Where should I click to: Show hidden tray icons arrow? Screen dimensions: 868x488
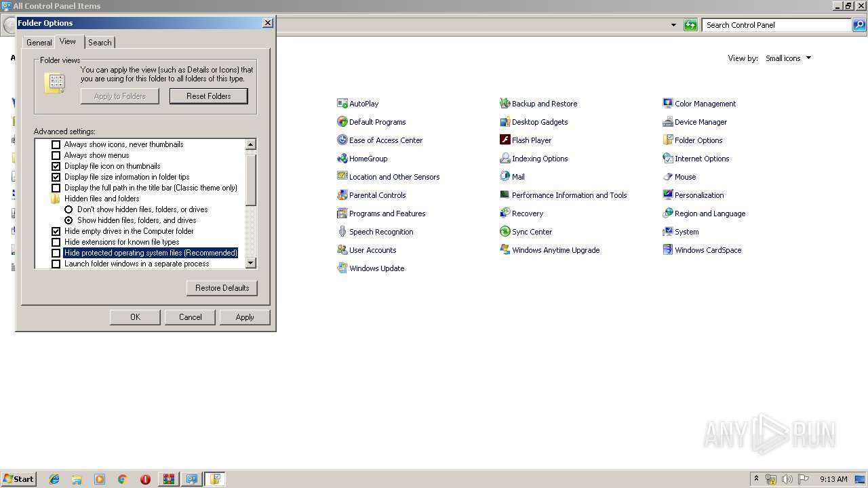pos(756,479)
